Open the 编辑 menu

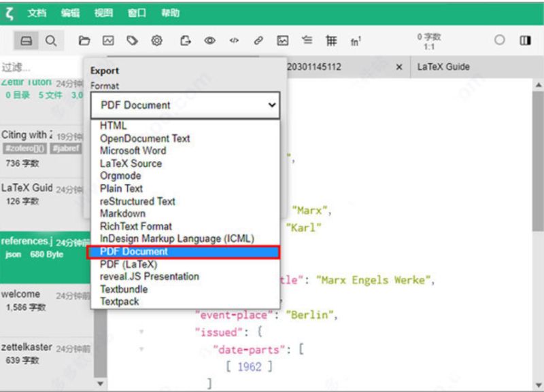71,13
